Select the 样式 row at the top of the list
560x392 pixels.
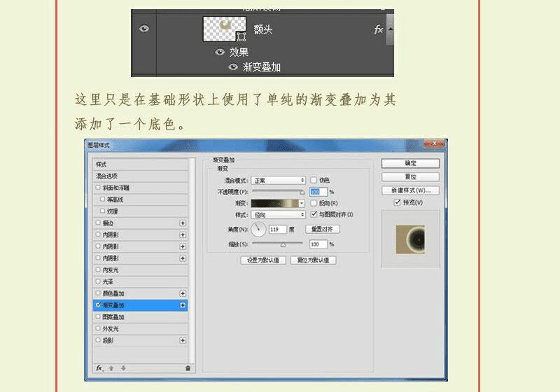[140, 164]
